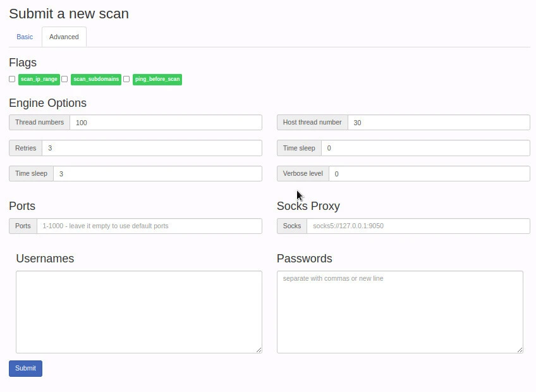
Task: Click the green scan_subdomains label
Action: [95, 79]
